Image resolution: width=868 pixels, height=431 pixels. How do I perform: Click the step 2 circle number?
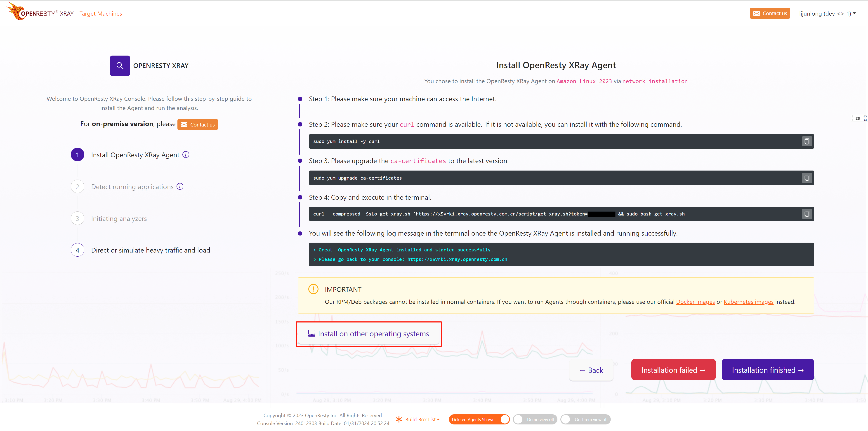pos(78,187)
